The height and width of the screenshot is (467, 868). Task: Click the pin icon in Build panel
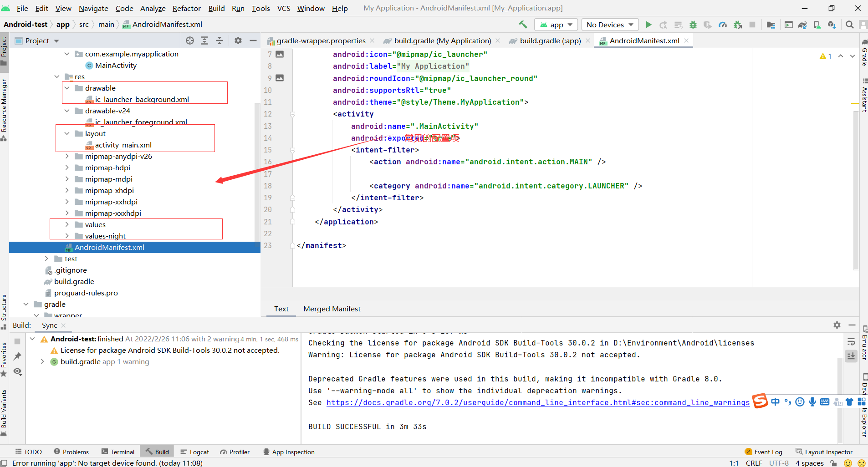coord(17,356)
